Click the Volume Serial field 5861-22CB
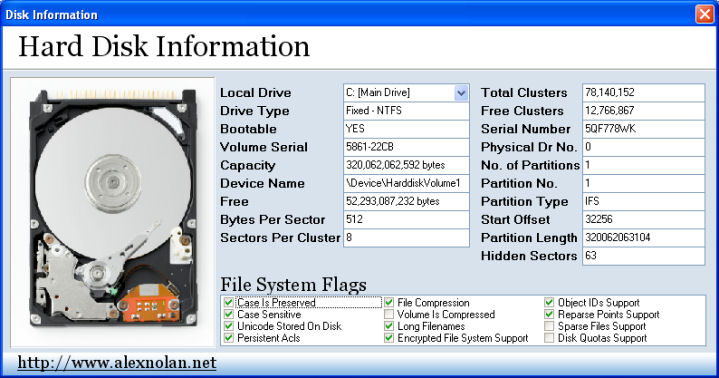Viewport: 719px width, 378px height. coord(406,147)
